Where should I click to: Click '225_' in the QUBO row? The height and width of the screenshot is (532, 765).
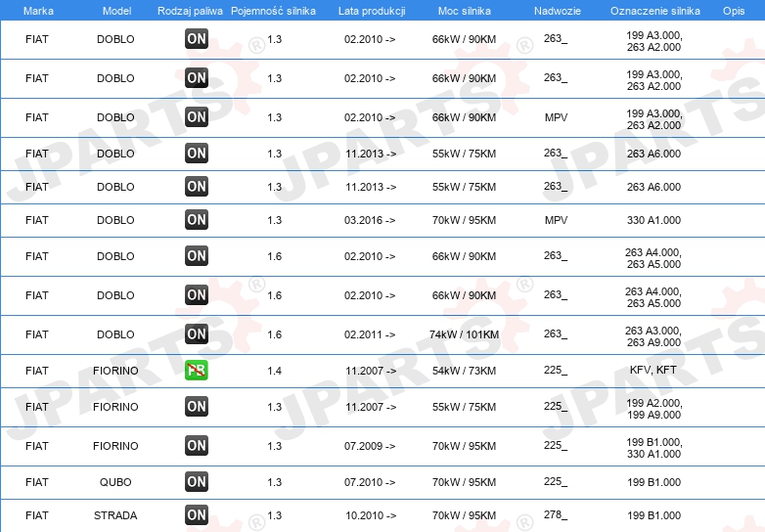pos(556,482)
